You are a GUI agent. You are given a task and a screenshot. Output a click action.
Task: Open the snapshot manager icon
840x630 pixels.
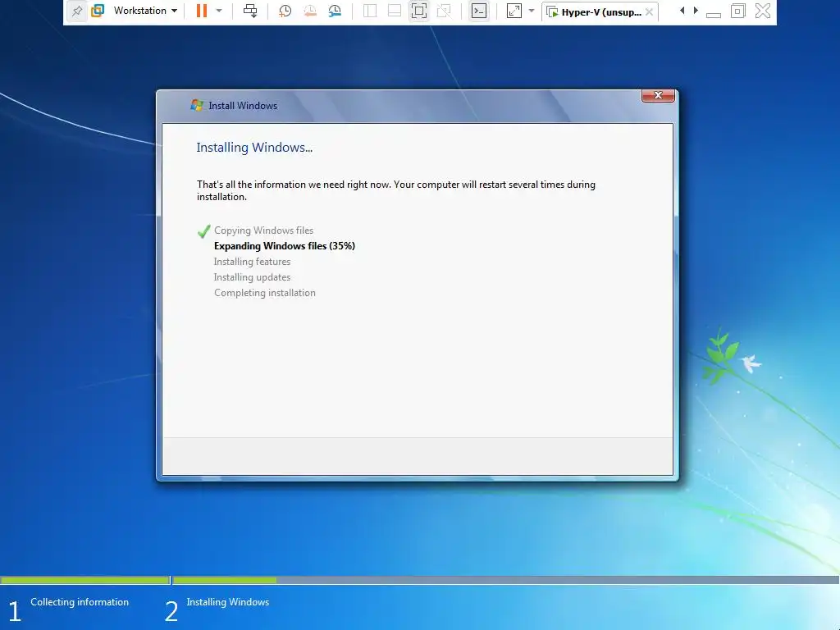(335, 11)
